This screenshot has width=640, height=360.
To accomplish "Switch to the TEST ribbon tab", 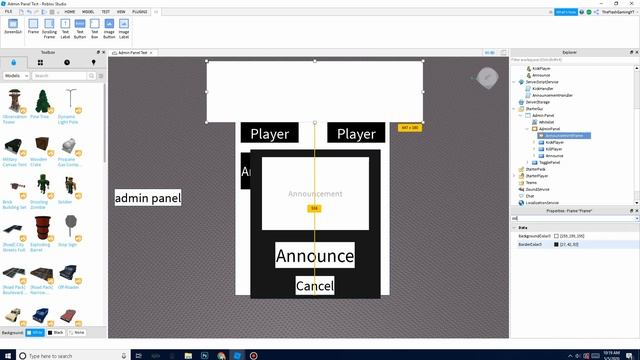I will click(x=105, y=12).
